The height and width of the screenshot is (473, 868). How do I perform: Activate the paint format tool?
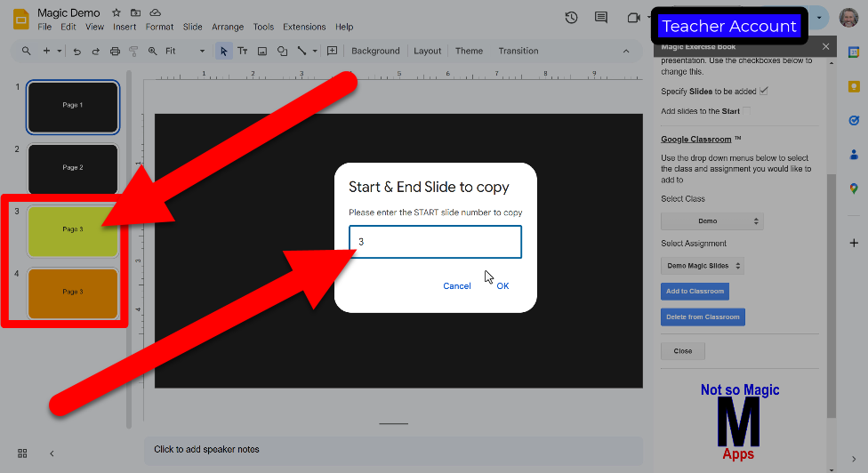(x=133, y=51)
